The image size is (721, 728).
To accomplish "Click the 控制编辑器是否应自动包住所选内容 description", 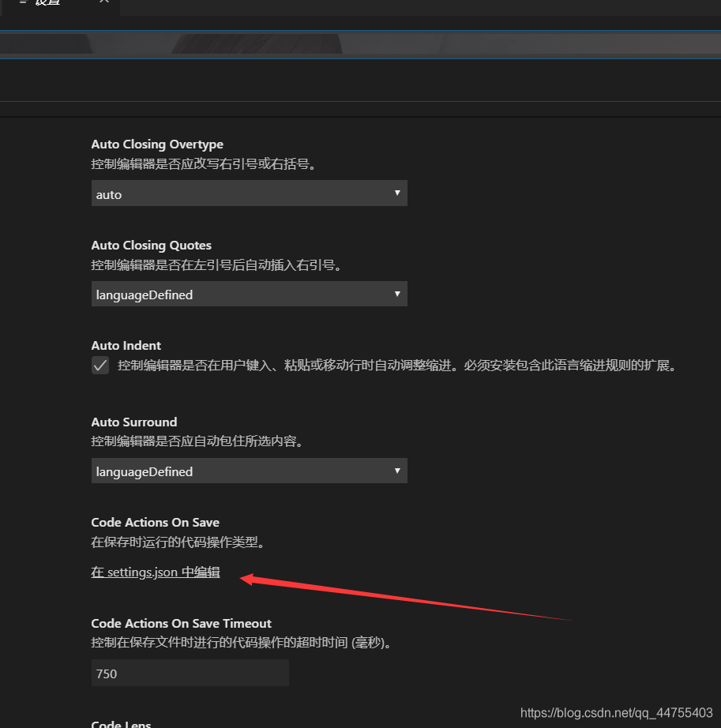I will click(197, 441).
